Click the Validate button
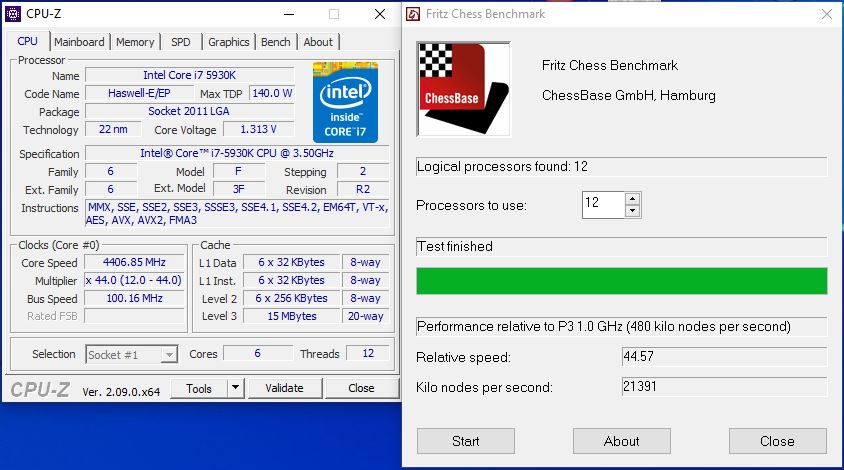The height and width of the screenshot is (470, 844). pyautogui.click(x=285, y=388)
